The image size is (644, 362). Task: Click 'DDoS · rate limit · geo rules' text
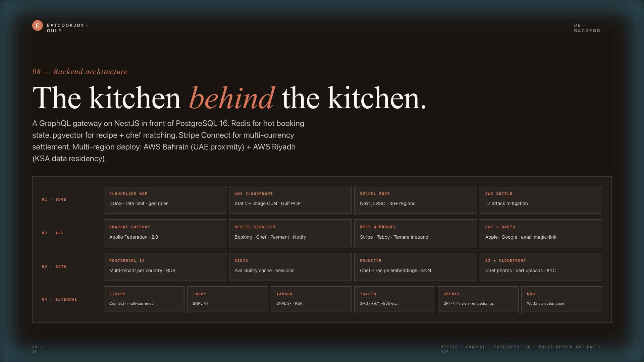(139, 204)
